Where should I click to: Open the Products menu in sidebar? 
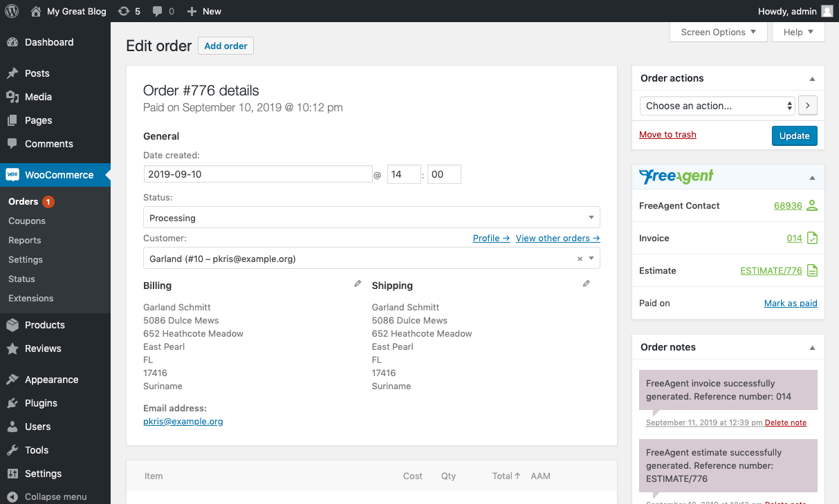pos(44,325)
